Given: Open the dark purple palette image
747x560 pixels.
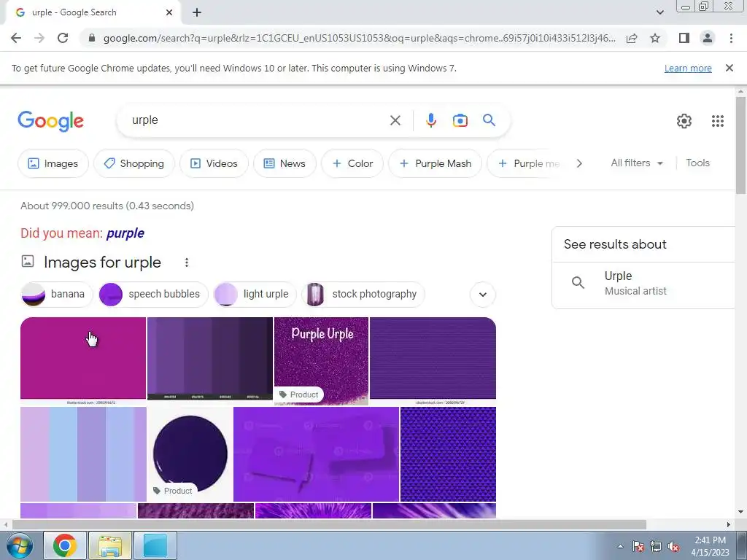Looking at the screenshot, I should [x=209, y=359].
